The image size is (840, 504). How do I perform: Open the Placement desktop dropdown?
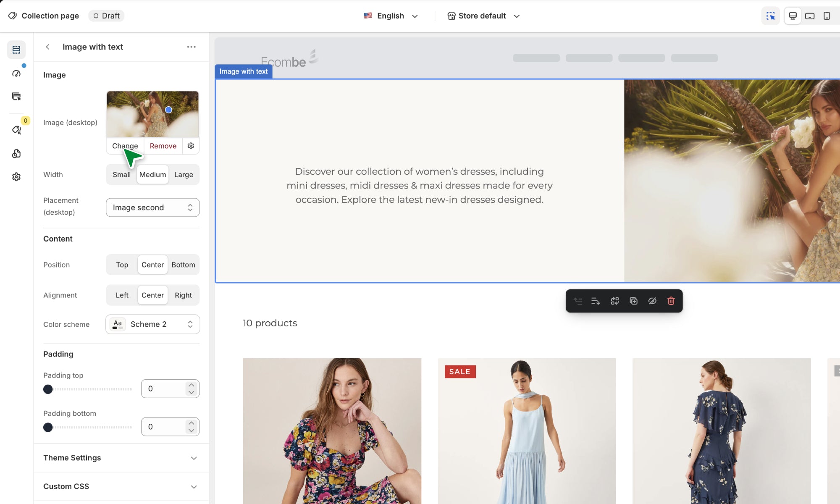click(152, 207)
